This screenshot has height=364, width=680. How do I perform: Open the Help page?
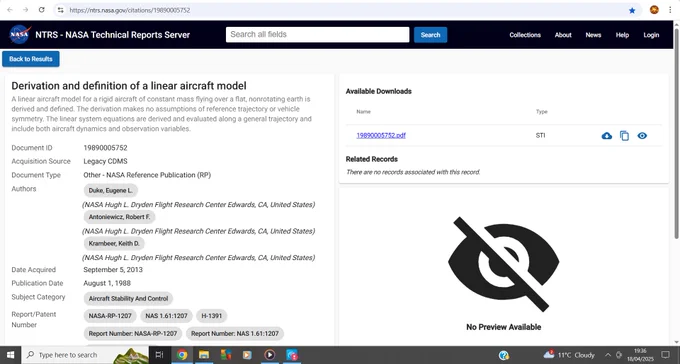pos(622,35)
